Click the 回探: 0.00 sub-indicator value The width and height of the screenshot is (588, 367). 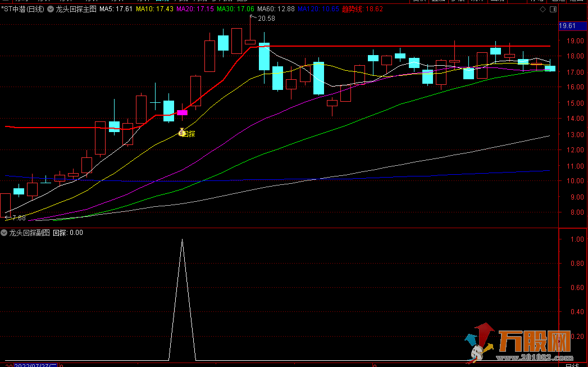(x=68, y=233)
